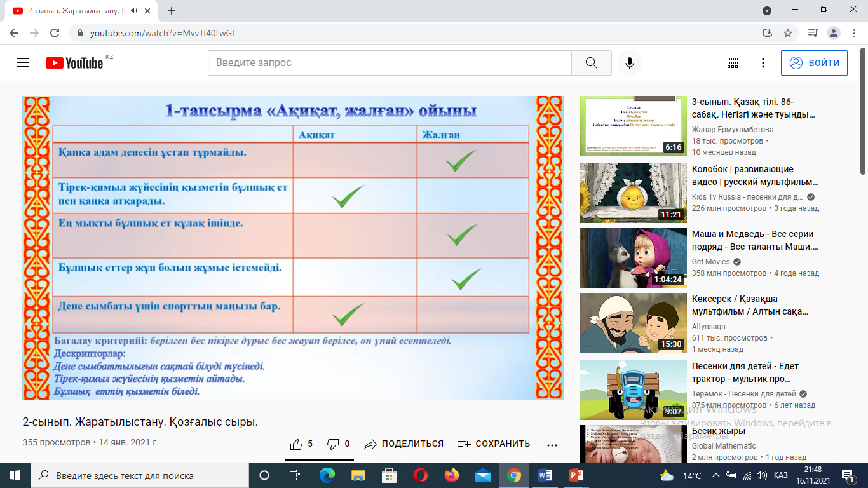Open the Көксерек cartoon thumbnail
868x488 pixels.
pos(634,322)
